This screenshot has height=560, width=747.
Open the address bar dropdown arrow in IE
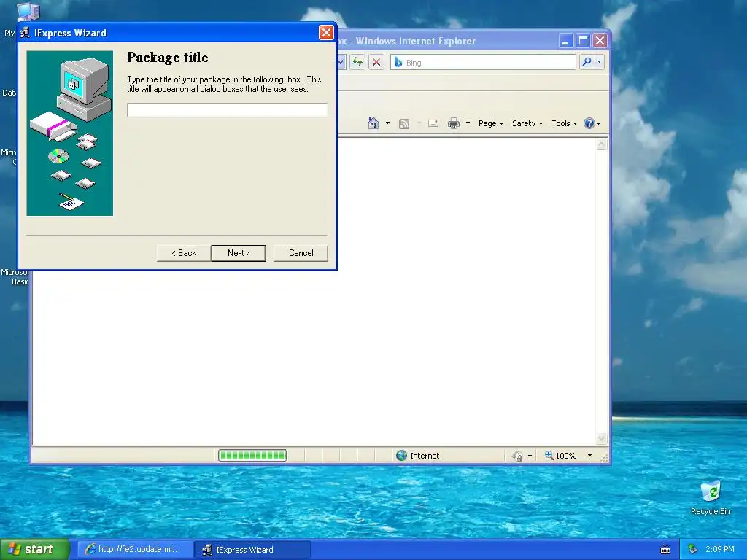click(x=341, y=62)
